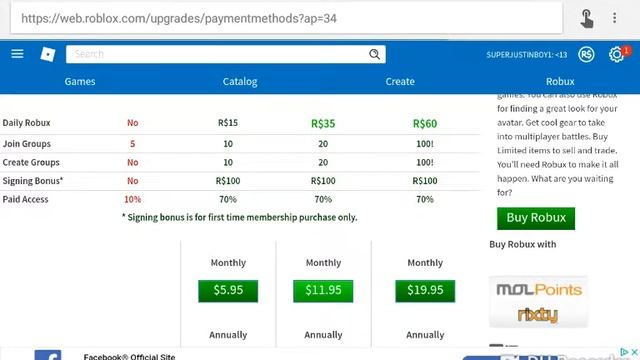The width and height of the screenshot is (640, 360).
Task: Close the bottom ad banner
Action: [x=634, y=351]
